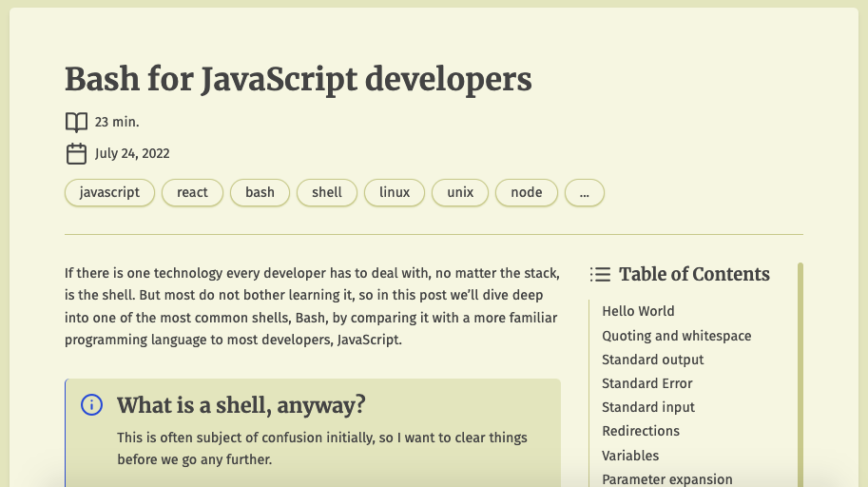Screen dimensions: 868x487
Task: Jump to Standard output section
Action: [x=652, y=360]
